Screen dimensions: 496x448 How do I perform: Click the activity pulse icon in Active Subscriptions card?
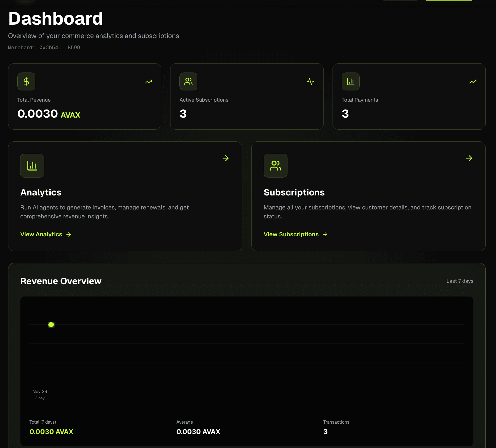click(x=310, y=81)
